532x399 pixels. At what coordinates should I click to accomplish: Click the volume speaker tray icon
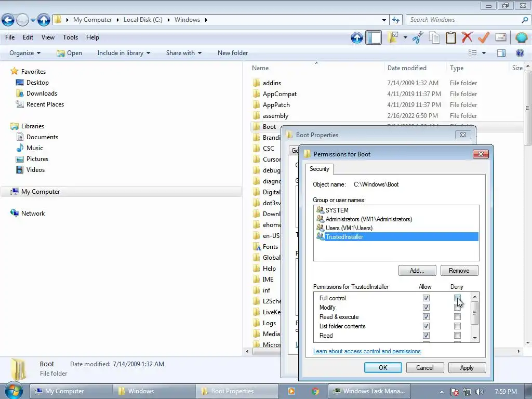[x=480, y=392]
